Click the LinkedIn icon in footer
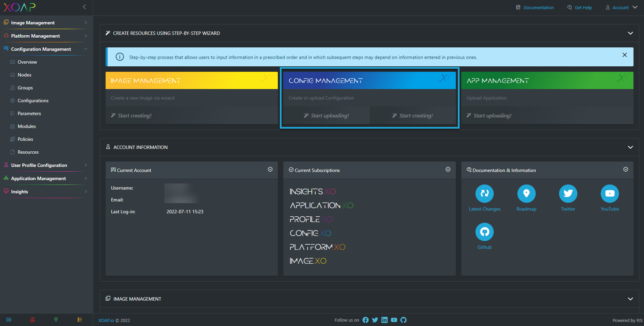 click(384, 320)
